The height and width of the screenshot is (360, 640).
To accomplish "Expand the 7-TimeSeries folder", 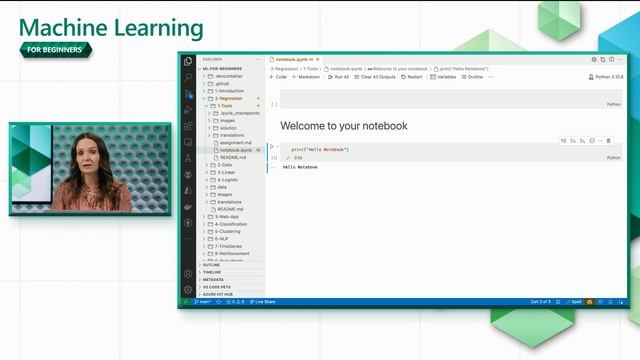I will click(x=223, y=247).
